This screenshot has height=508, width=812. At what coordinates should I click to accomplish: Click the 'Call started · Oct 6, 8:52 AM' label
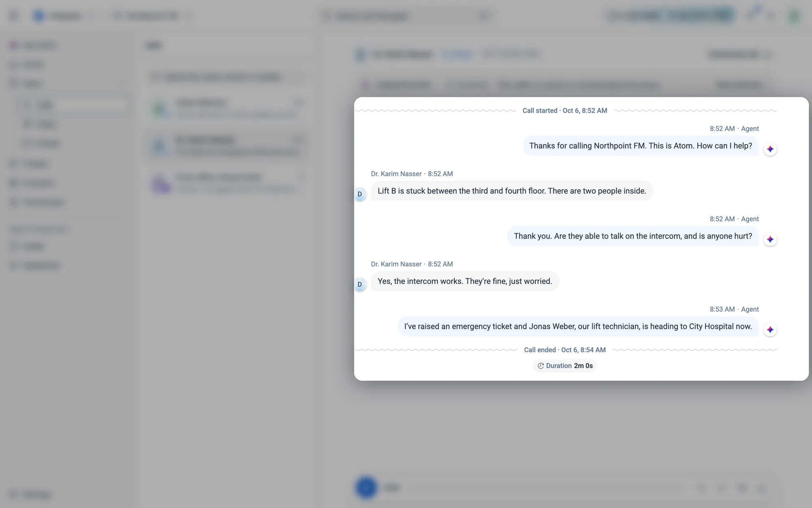[x=565, y=111]
